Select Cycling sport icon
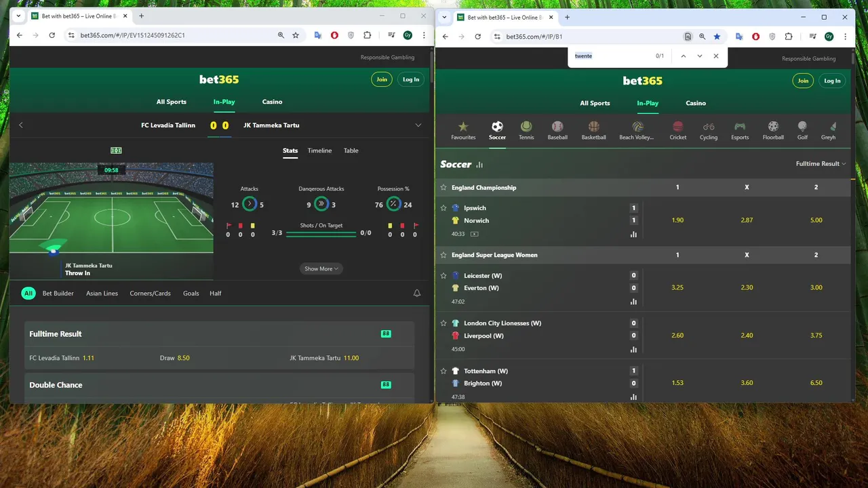The height and width of the screenshot is (488, 868). [709, 130]
